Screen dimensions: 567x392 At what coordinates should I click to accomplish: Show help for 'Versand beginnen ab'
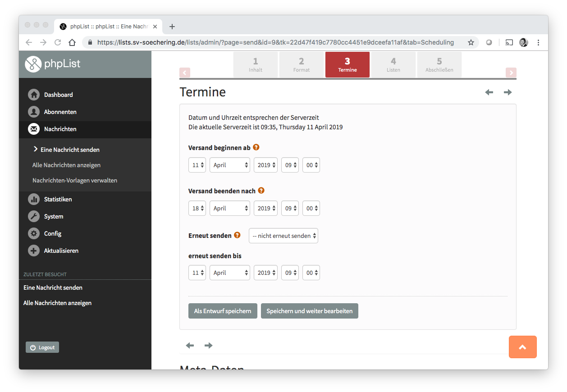(x=256, y=147)
